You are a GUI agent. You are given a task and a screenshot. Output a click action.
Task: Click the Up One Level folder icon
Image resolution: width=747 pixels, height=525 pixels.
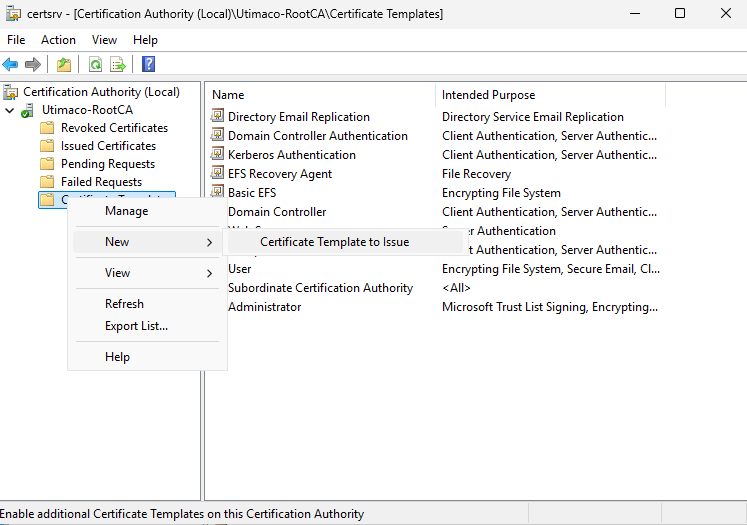click(64, 65)
